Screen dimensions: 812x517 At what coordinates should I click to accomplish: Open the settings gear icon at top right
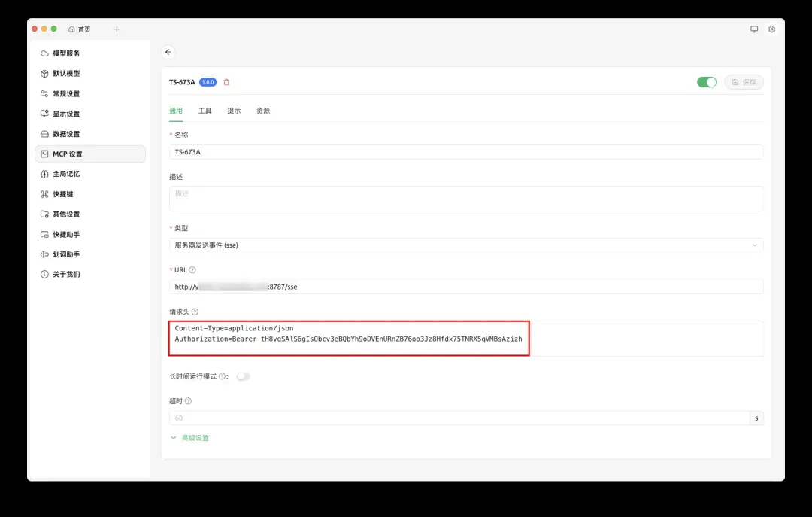coord(771,29)
